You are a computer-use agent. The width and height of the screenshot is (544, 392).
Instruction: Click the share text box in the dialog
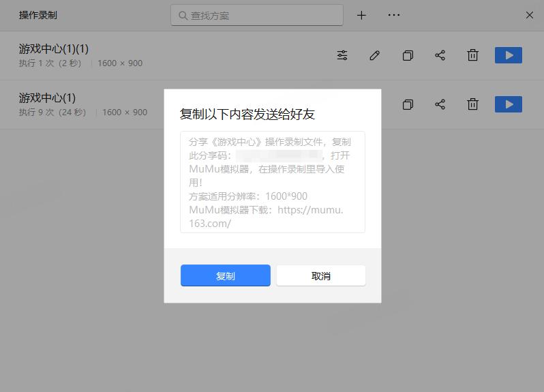(272, 182)
